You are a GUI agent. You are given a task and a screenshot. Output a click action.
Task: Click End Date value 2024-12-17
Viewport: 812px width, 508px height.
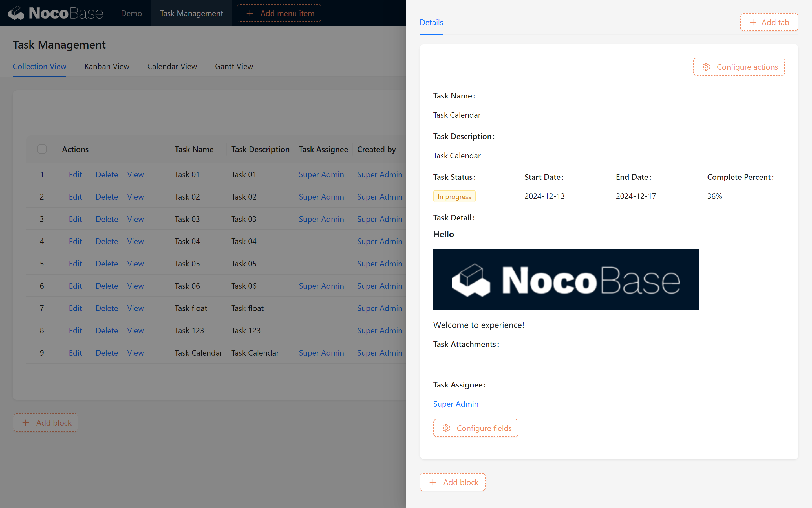coord(636,196)
